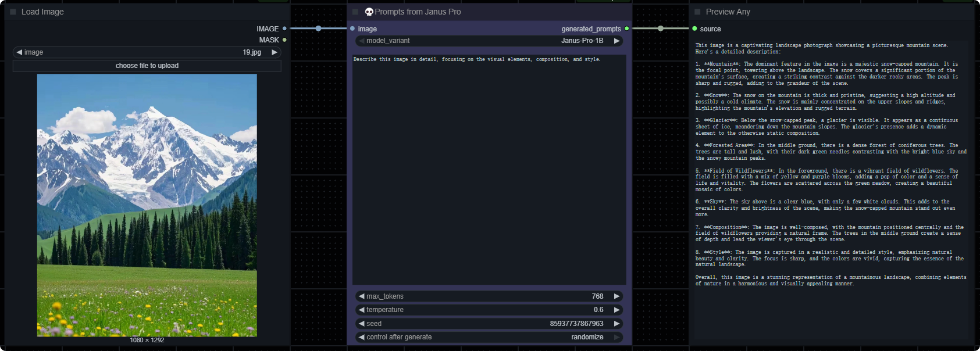Select previous image file with left arrow
The width and height of the screenshot is (980, 351).
click(x=19, y=52)
